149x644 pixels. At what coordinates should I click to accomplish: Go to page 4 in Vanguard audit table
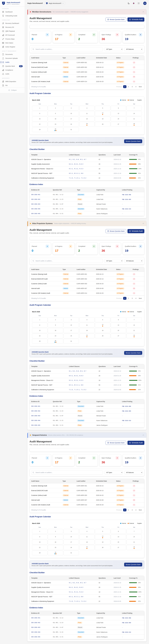point(136,510)
